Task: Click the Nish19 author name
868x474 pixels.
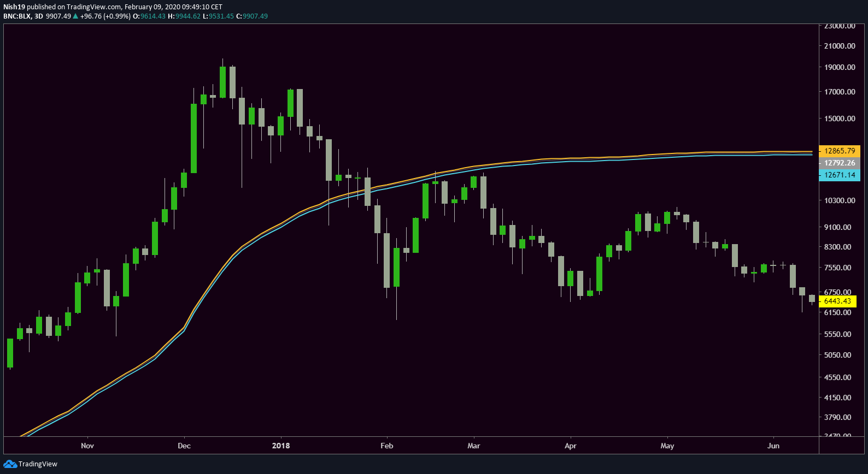Action: point(14,7)
